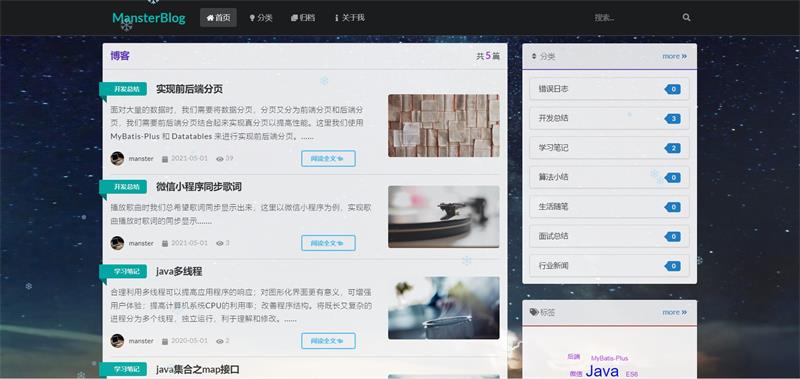Click the search magnifier icon
The image size is (800, 379).
[686, 17]
